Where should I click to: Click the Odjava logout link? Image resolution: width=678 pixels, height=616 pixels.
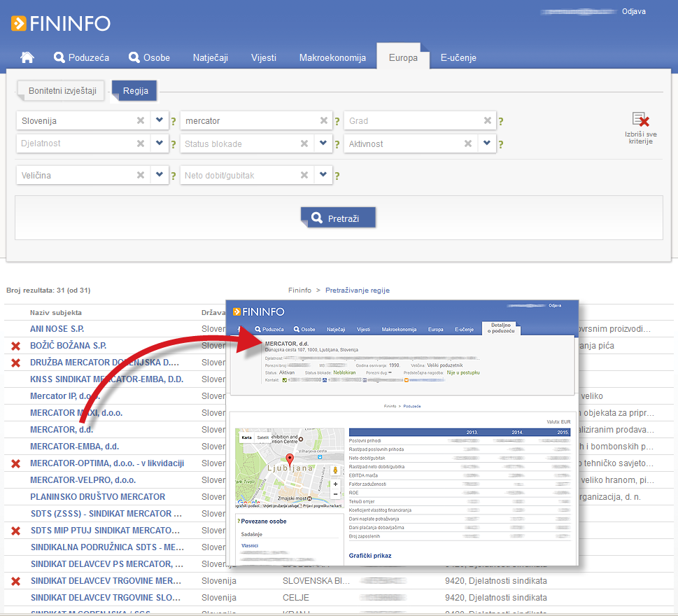pyautogui.click(x=633, y=11)
